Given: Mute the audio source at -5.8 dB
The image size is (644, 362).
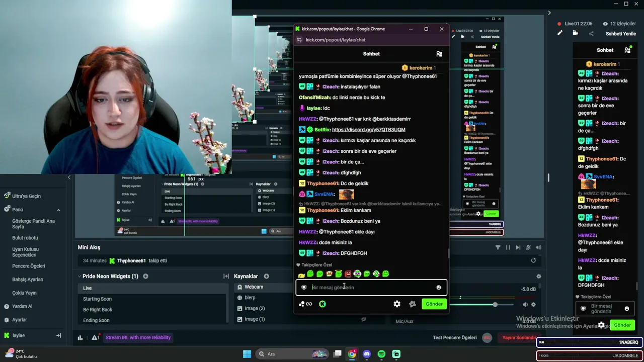Looking at the screenshot, I should pyautogui.click(x=525, y=304).
